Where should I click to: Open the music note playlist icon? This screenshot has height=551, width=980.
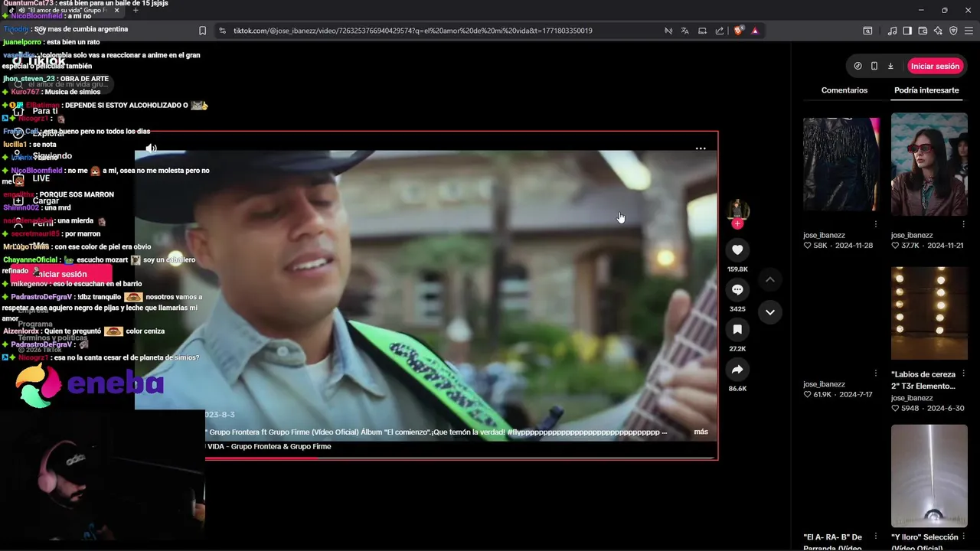point(892,31)
